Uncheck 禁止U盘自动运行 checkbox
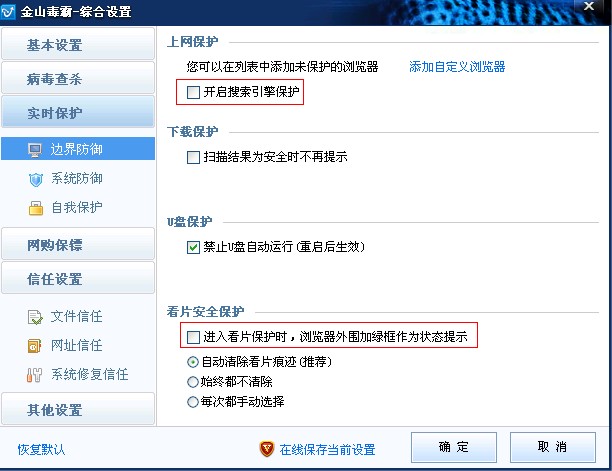The height and width of the screenshot is (471, 612). pyautogui.click(x=193, y=247)
